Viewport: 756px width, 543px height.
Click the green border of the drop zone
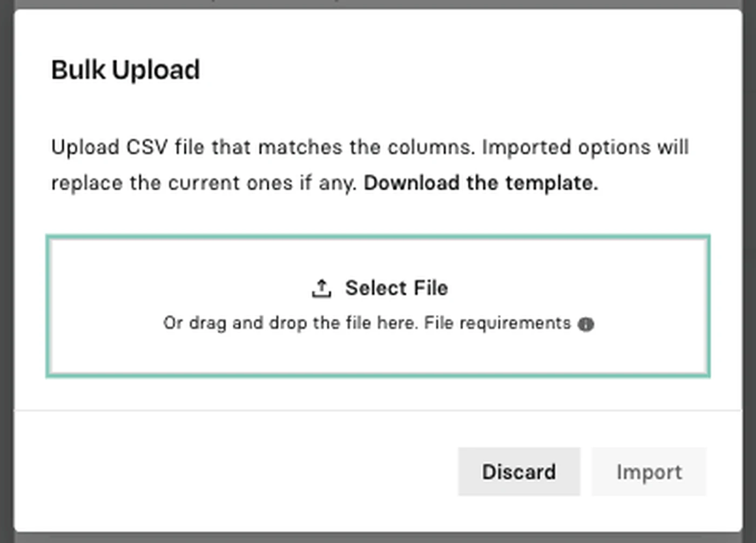pos(378,236)
